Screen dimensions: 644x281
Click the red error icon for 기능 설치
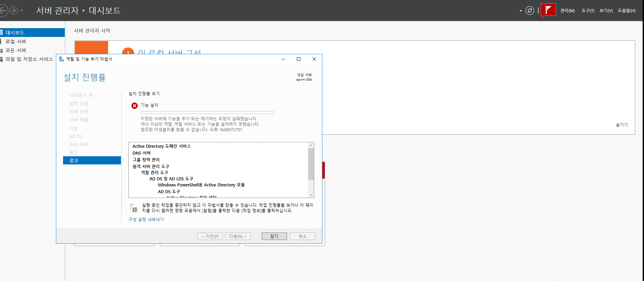coord(135,106)
